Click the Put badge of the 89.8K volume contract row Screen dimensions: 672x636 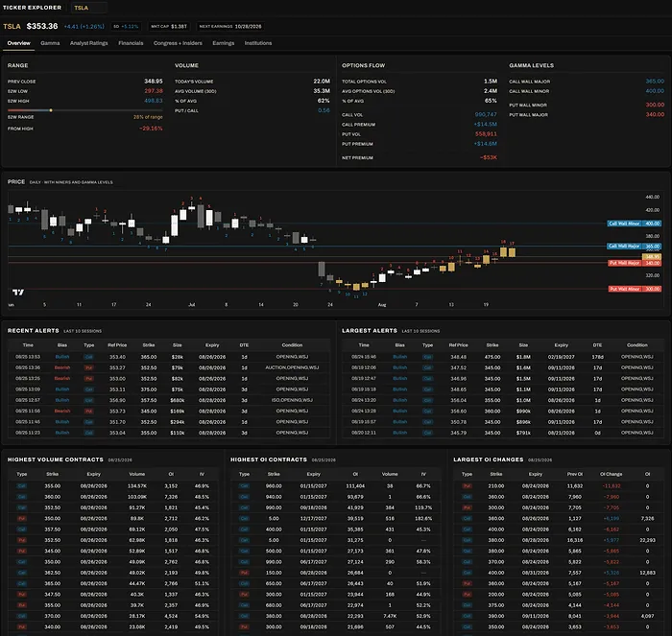(21, 519)
